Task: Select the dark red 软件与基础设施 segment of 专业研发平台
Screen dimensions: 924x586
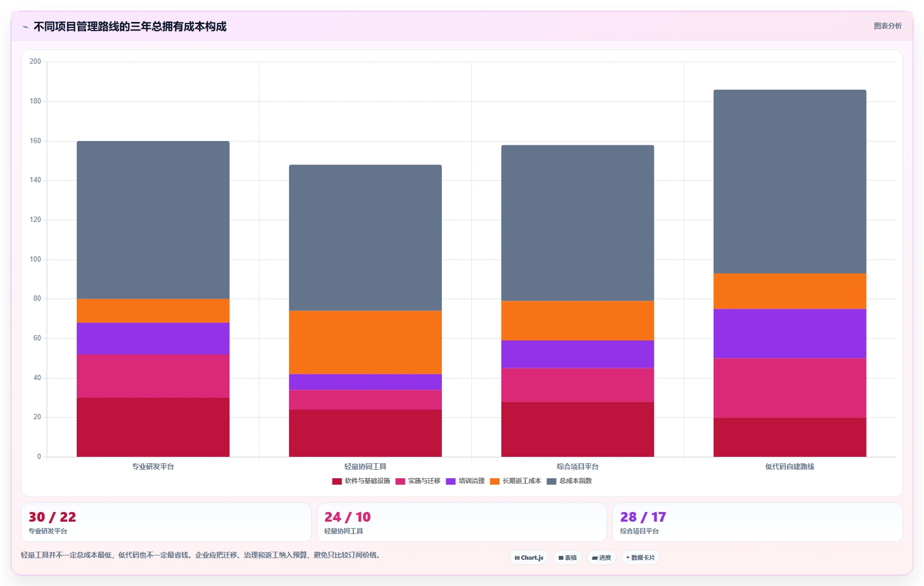Action: tap(153, 427)
